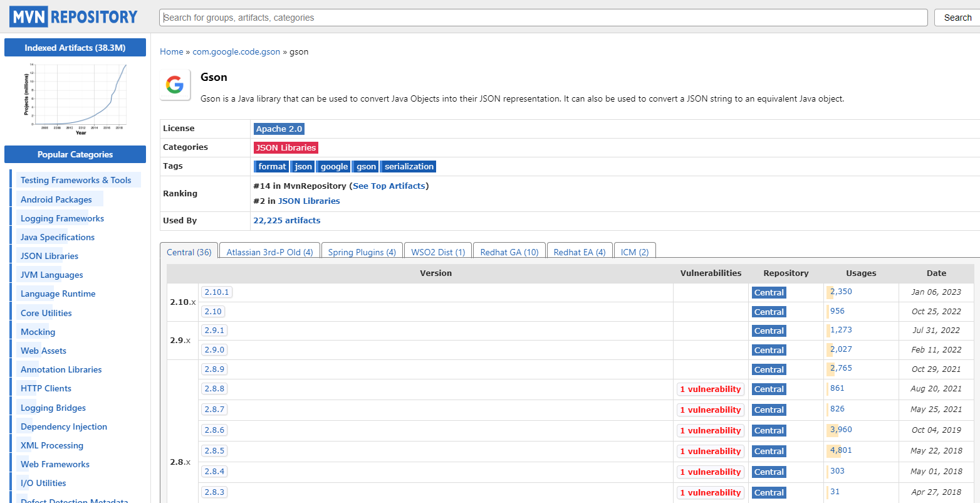Click the format tag
Screen dimensions: 980x503
[x=272, y=166]
